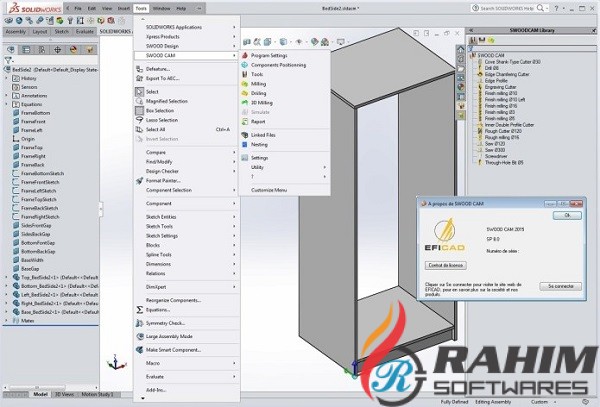Screen dimensions: 600x407
Task: Click the feature tree filter funnel icon
Action: (8, 60)
